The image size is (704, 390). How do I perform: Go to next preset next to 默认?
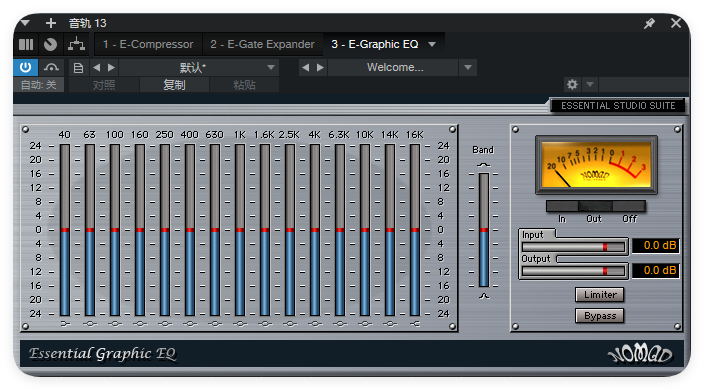click(111, 68)
